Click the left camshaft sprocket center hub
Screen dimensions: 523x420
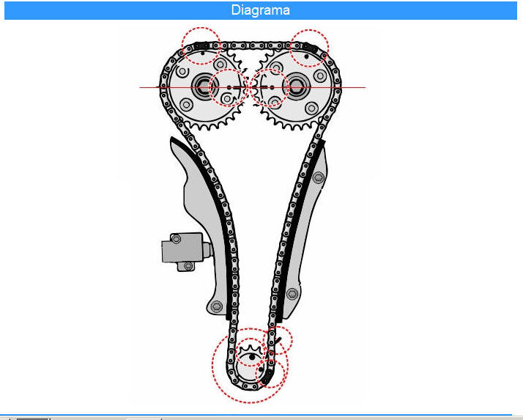pos(201,87)
